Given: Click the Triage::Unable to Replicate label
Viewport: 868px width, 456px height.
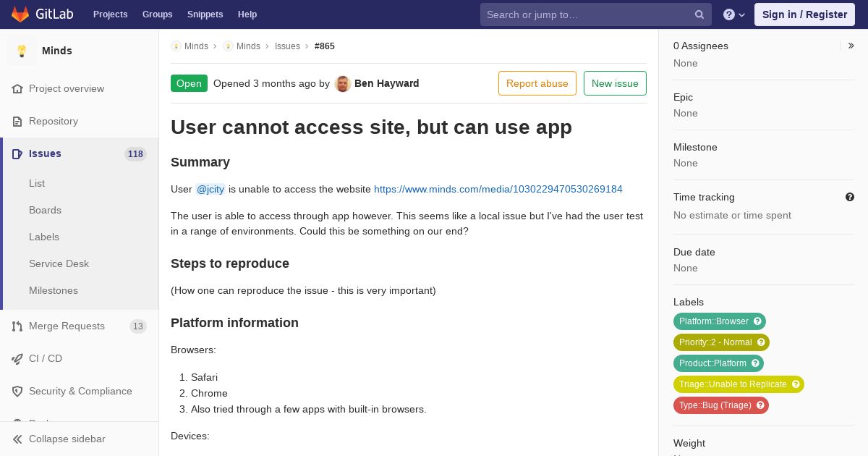Looking at the screenshot, I should point(733,384).
